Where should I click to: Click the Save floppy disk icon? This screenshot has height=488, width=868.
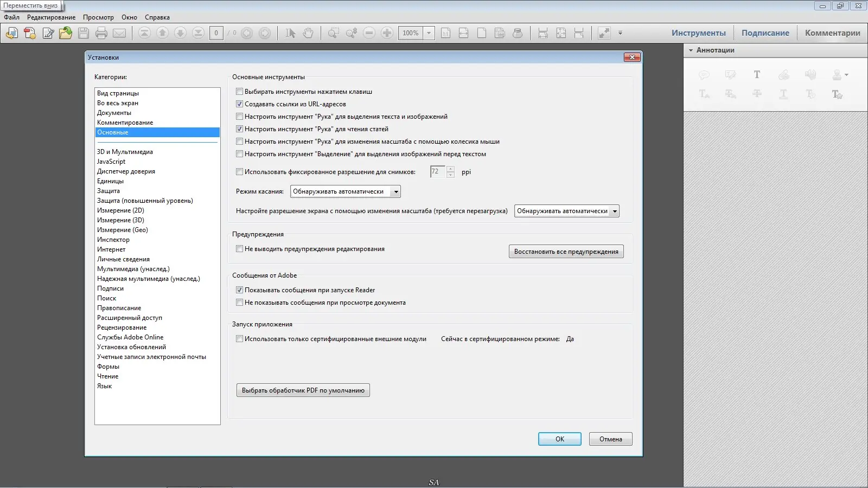pos(84,33)
